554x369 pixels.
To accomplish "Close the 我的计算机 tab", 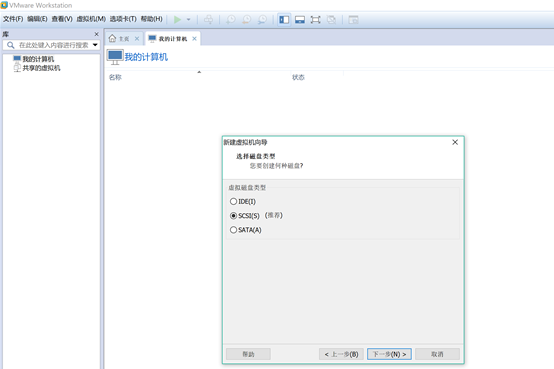I will 194,39.
